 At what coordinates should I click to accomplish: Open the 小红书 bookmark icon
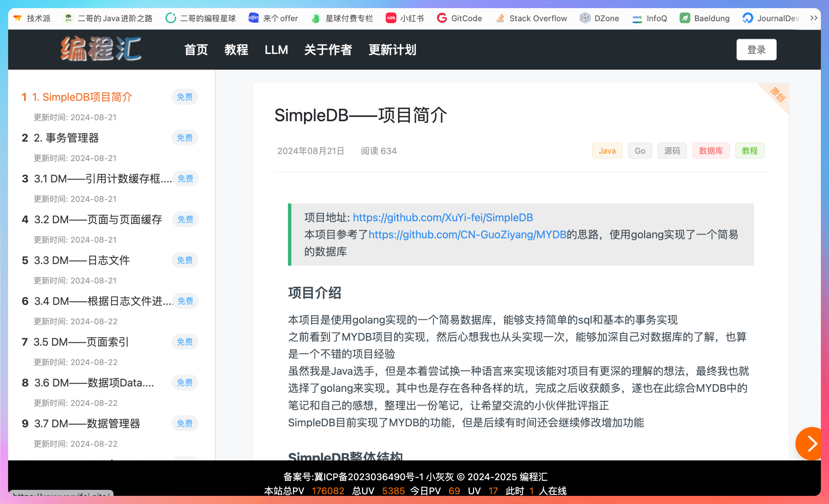(x=391, y=18)
